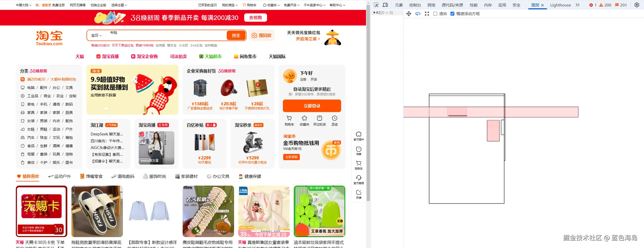
Task: Open the 闲鱼集市 navigation link
Action: click(245, 56)
